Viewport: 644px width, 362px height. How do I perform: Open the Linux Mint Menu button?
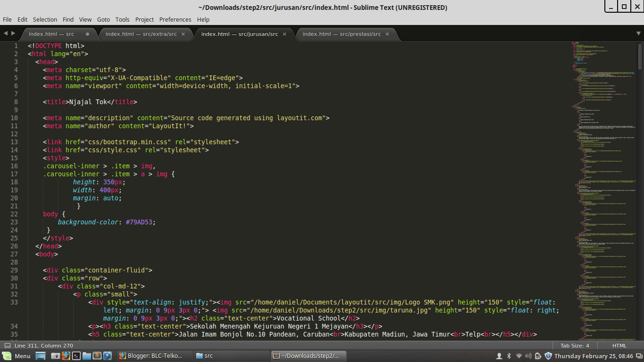(x=17, y=356)
